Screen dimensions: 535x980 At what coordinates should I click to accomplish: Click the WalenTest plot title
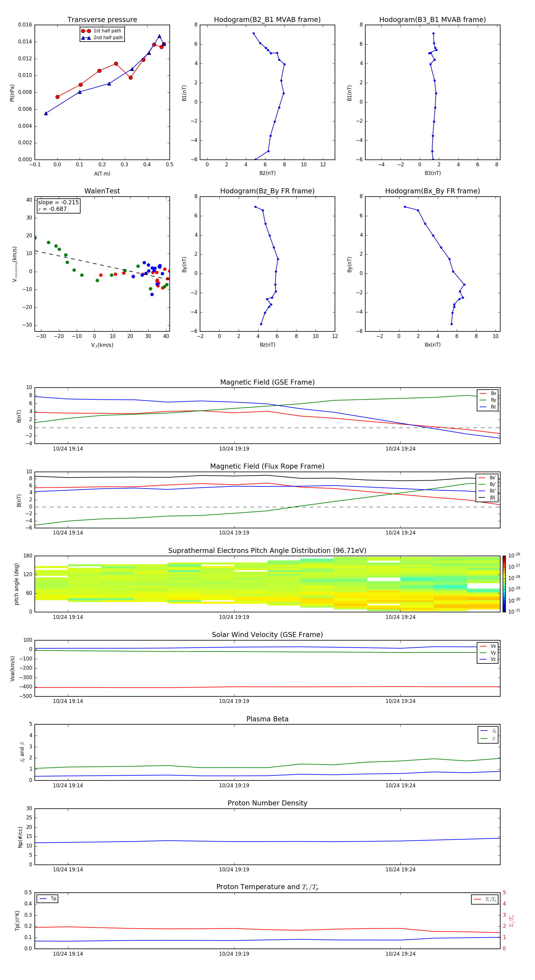102,191
